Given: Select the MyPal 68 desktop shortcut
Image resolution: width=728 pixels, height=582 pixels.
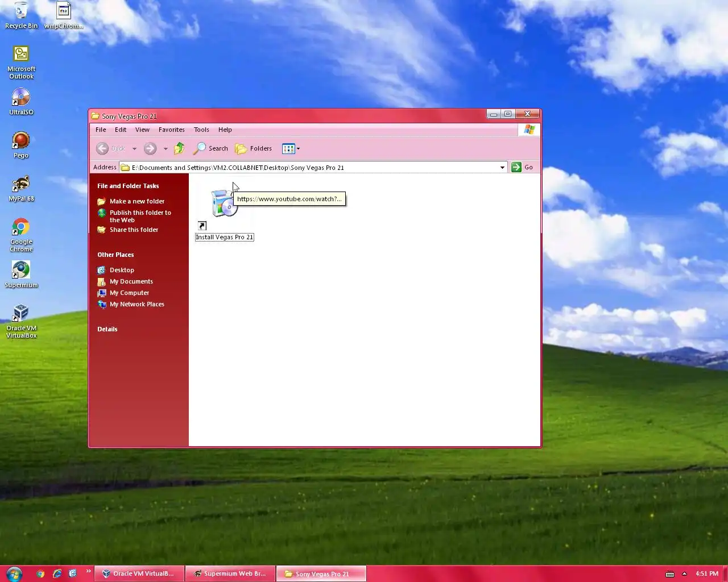Looking at the screenshot, I should click(21, 188).
